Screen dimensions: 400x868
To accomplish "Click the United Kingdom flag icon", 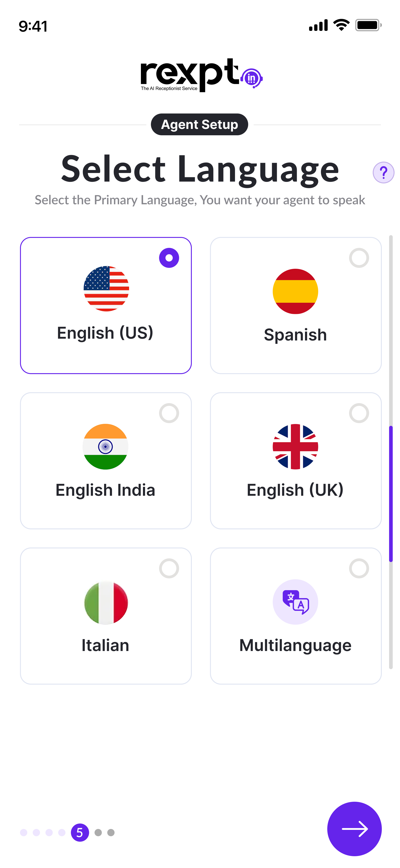I will click(x=295, y=446).
